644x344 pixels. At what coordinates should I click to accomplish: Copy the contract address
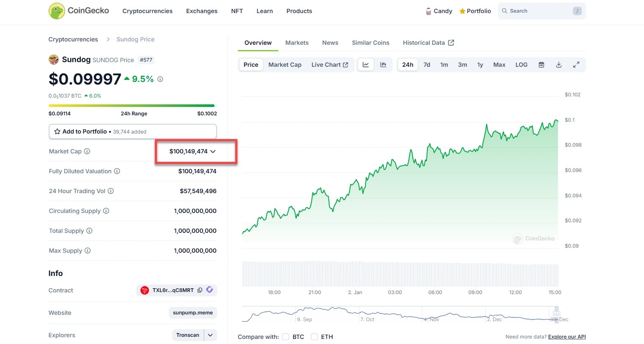click(x=200, y=290)
